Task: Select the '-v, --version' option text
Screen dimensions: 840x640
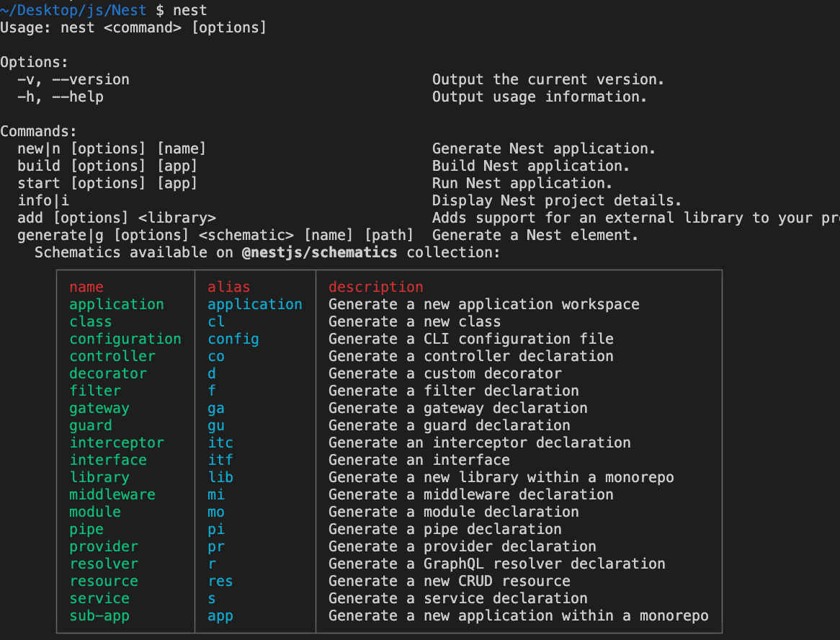Action: 73,79
